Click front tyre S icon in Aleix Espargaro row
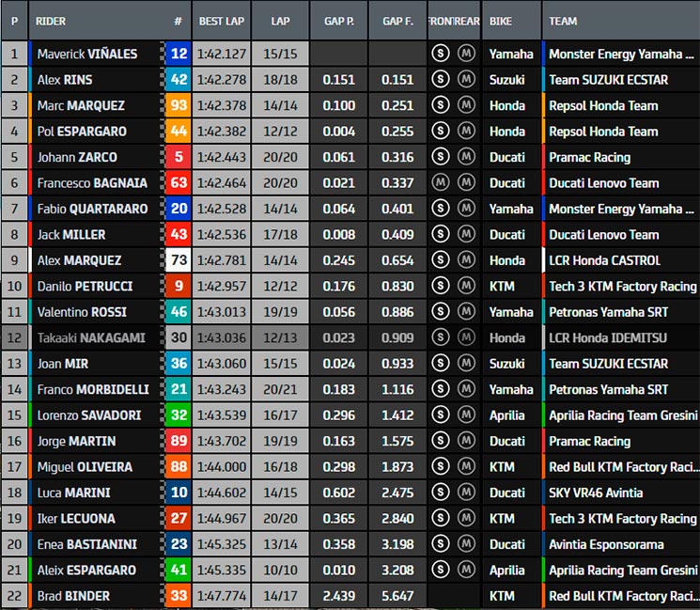Screen dimensions: 700x610 (440, 570)
